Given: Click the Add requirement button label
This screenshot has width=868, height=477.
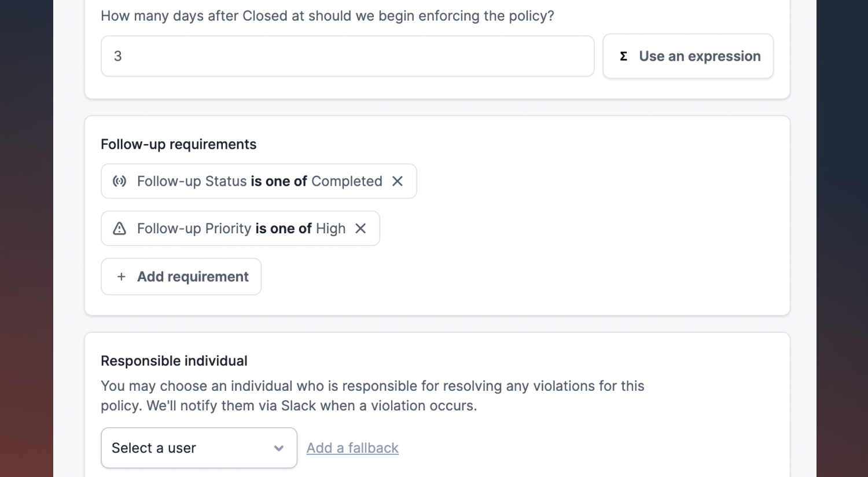Looking at the screenshot, I should coord(193,277).
